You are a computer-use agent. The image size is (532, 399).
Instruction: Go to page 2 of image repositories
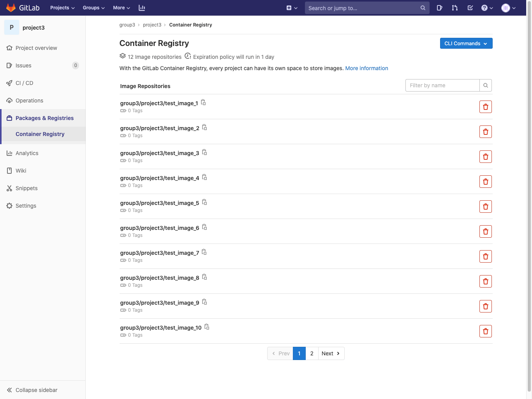[312, 353]
